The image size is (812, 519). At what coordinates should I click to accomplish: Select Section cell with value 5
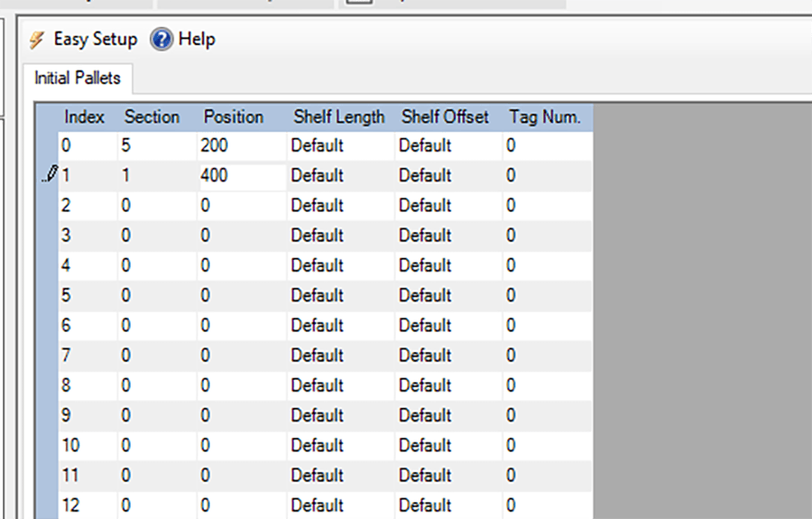157,145
